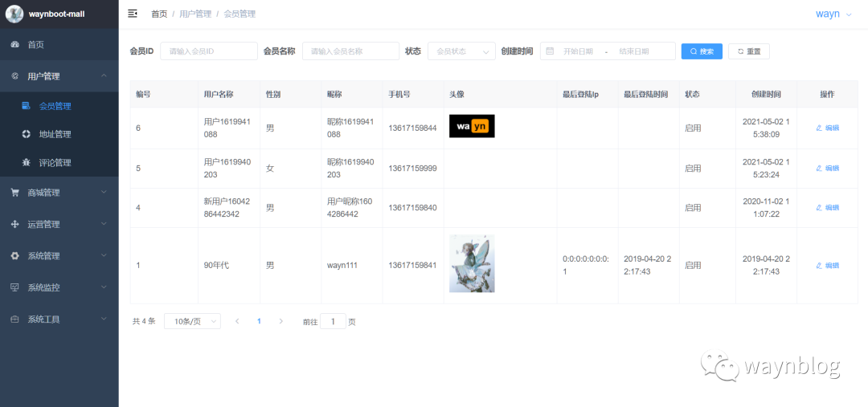
Task: Open the wayn user account dropdown
Action: coord(833,14)
